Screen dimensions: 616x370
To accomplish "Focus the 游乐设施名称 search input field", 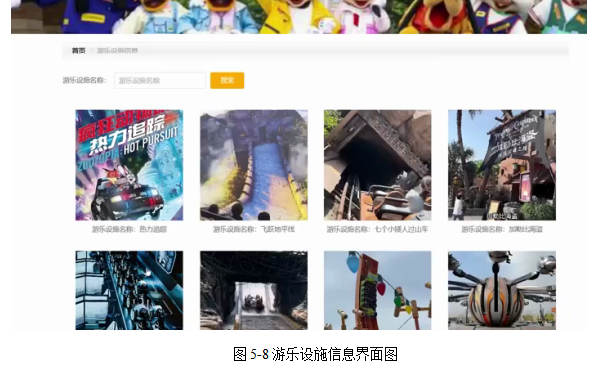I will (160, 81).
